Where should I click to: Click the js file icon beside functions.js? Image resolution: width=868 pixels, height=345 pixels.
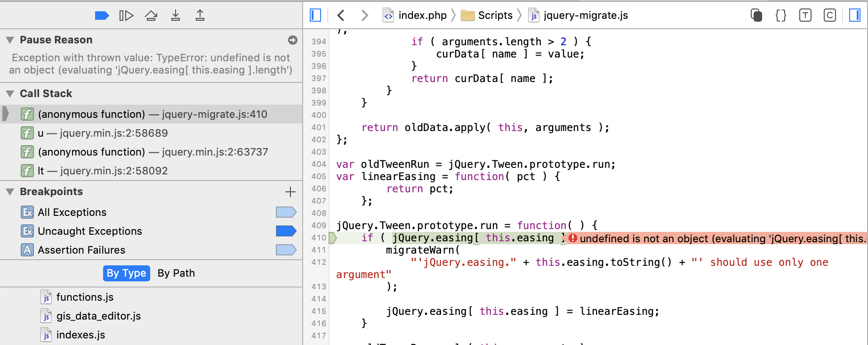coord(46,297)
